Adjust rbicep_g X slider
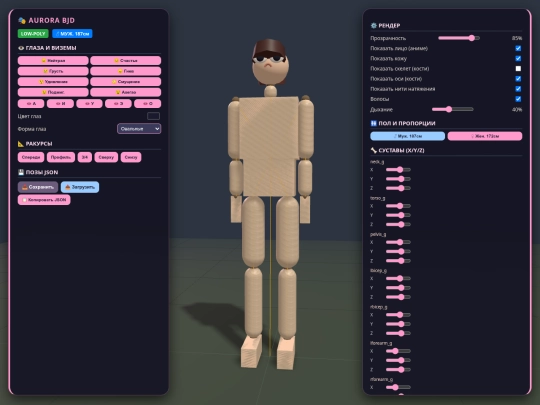The height and width of the screenshot is (405, 540). (398, 315)
